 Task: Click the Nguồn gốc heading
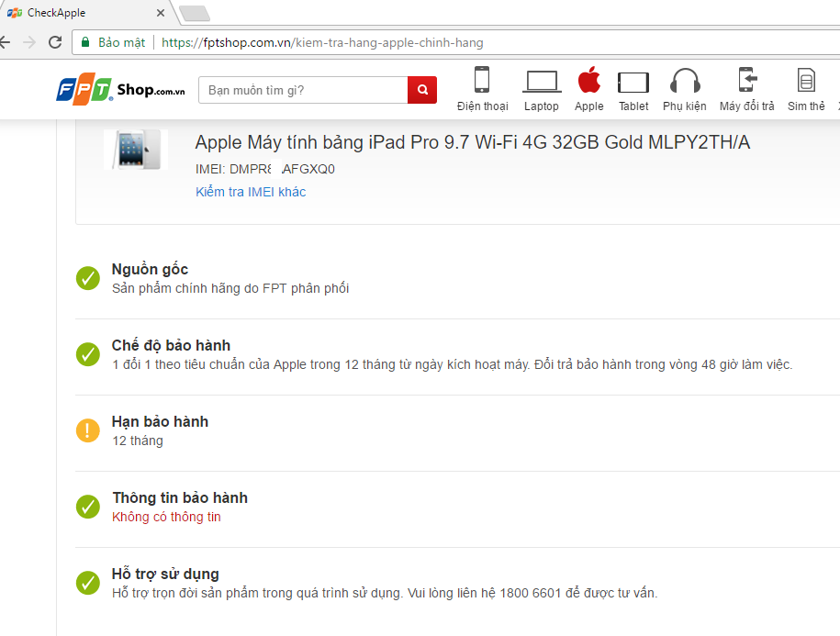tap(150, 269)
